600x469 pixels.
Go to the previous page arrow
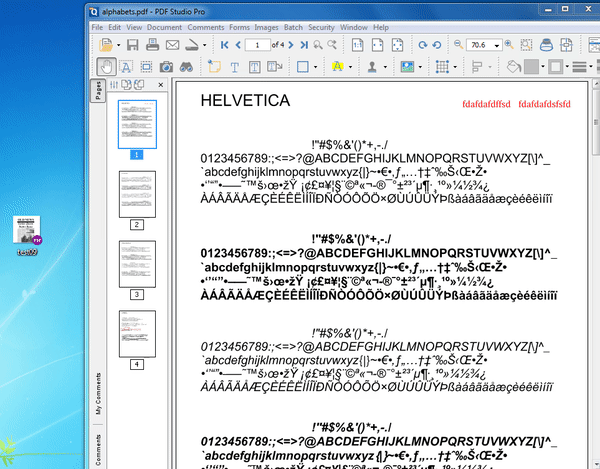click(x=238, y=45)
